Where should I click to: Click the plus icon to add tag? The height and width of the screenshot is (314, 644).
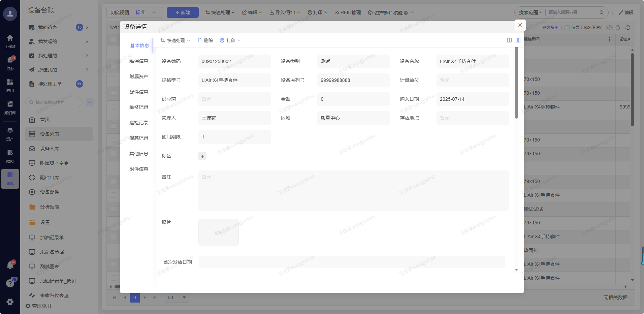click(202, 156)
